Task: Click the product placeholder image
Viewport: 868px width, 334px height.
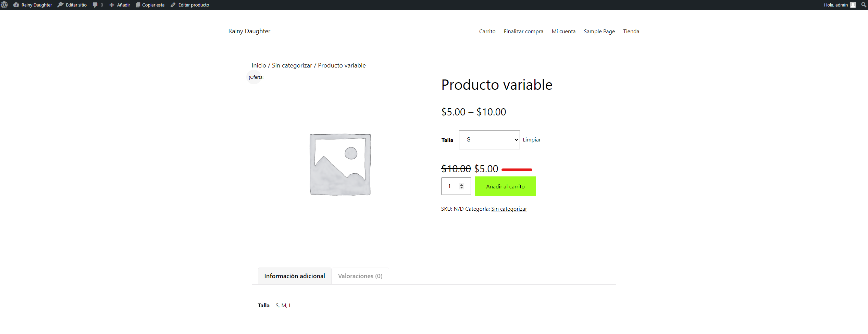Action: [340, 165]
